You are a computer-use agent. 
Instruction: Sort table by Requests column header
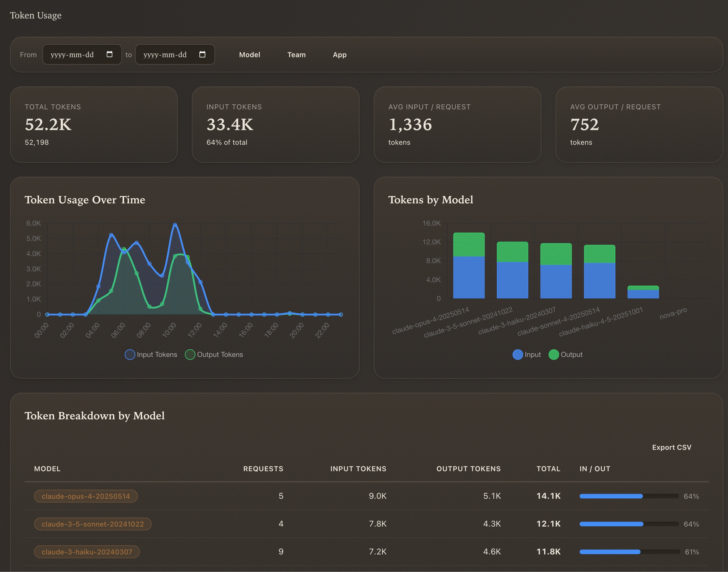(263, 469)
